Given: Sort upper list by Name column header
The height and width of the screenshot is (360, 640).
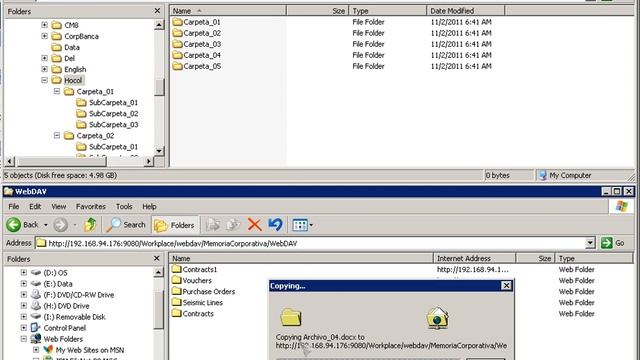Looking at the screenshot, I should [x=228, y=11].
